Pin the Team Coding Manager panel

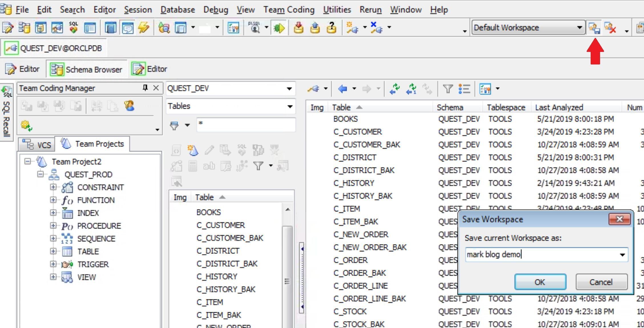(x=145, y=88)
